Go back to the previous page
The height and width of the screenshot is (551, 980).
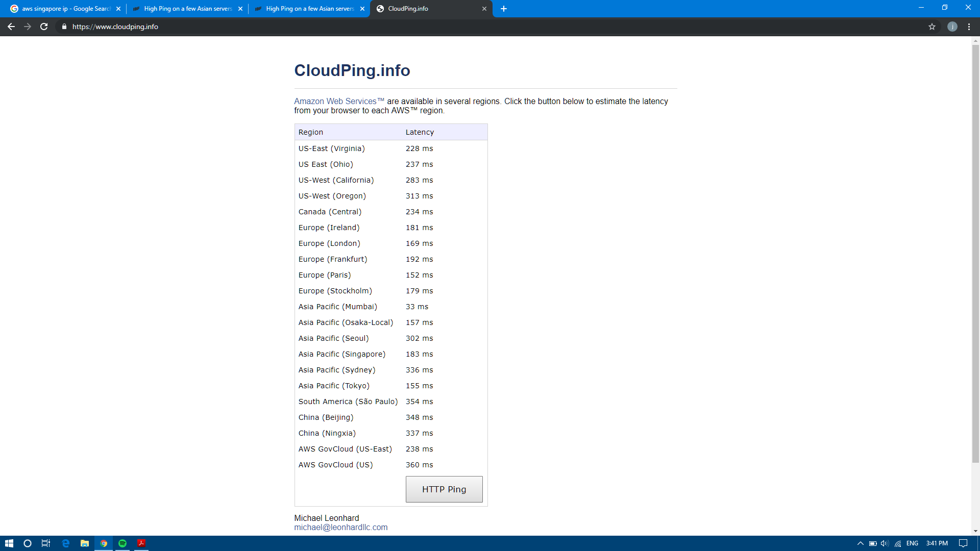point(11,27)
